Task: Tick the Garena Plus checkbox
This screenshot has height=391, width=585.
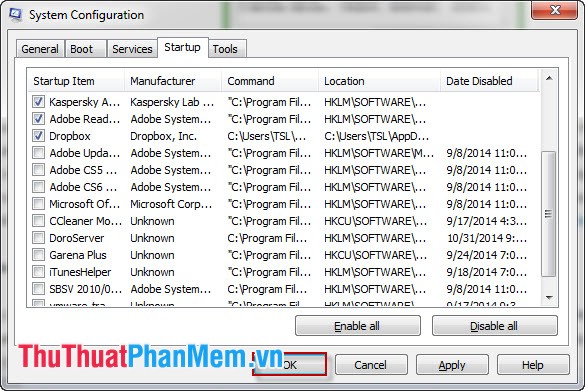Action: (x=38, y=255)
